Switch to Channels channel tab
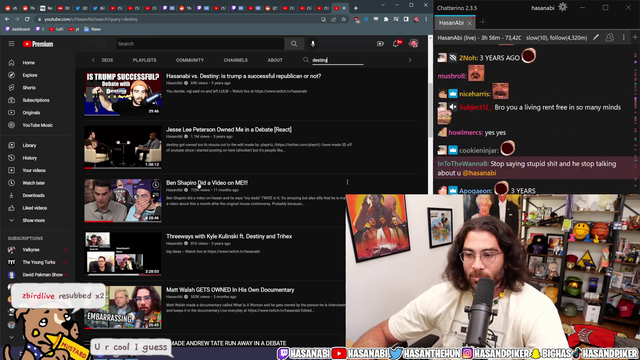This screenshot has width=640, height=360. click(x=236, y=60)
